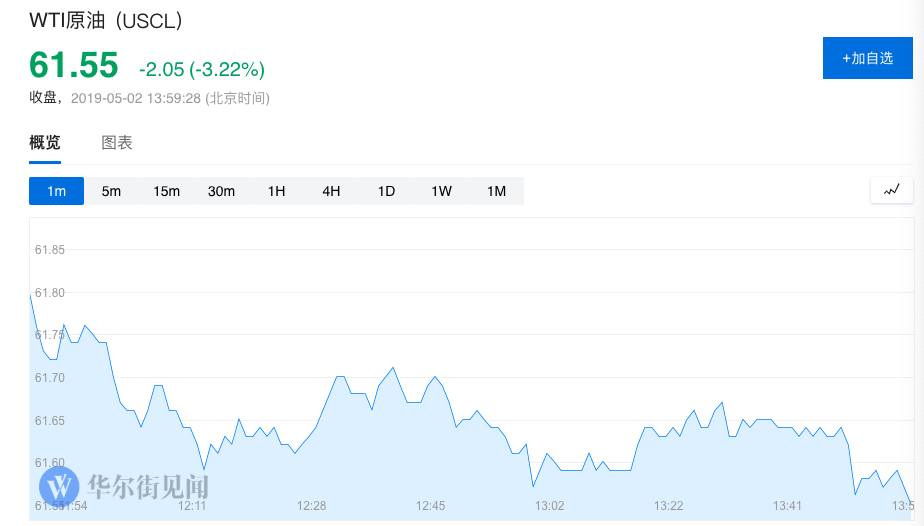Choose the 15m timeframe
The width and height of the screenshot is (924, 526).
point(166,191)
